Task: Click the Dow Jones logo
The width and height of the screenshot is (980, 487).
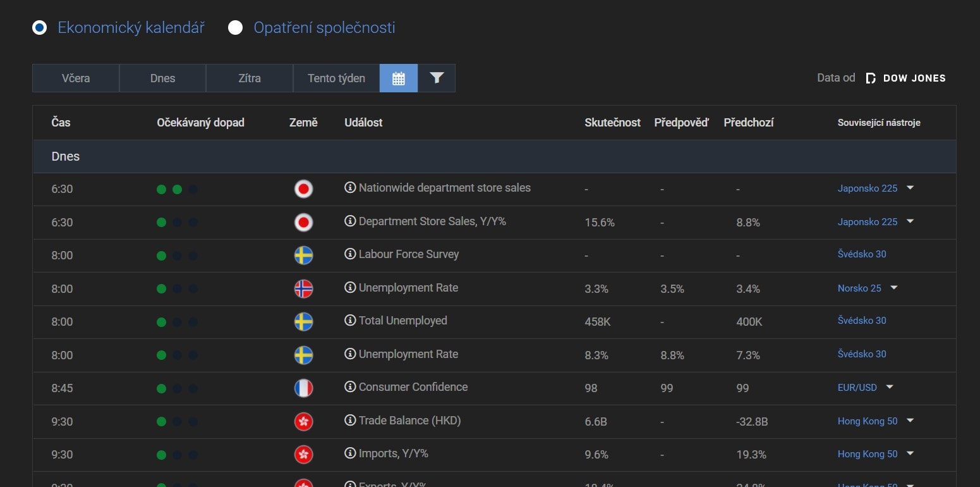Action: tap(905, 78)
